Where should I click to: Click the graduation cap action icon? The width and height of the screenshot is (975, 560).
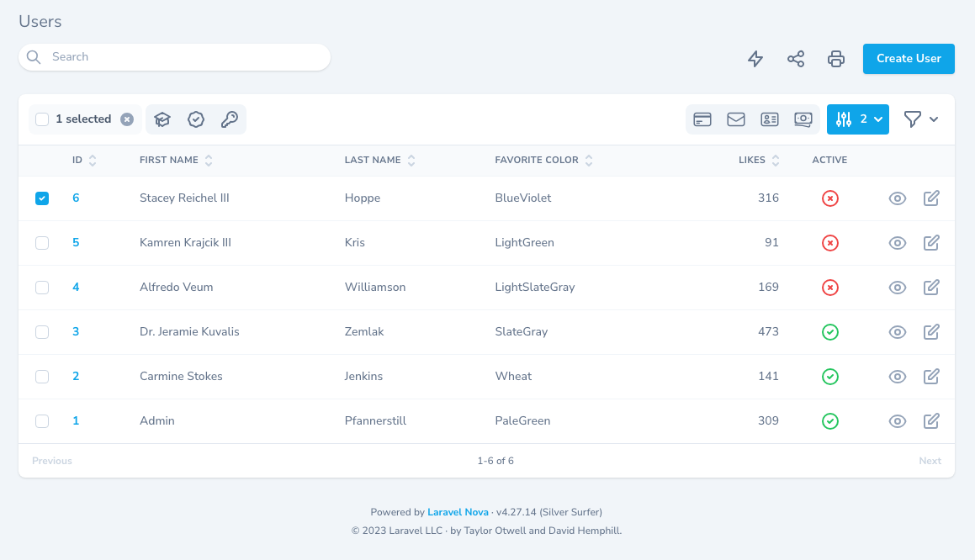click(x=162, y=119)
